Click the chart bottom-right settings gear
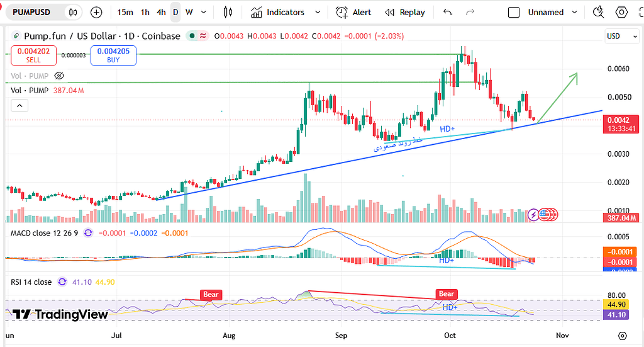This screenshot has height=347, width=644. (622, 336)
